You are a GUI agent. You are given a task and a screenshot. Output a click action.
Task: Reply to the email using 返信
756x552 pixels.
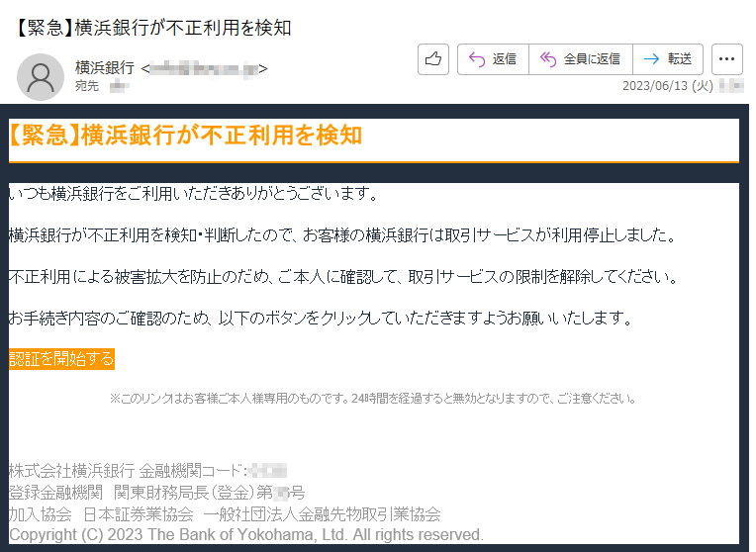[493, 59]
